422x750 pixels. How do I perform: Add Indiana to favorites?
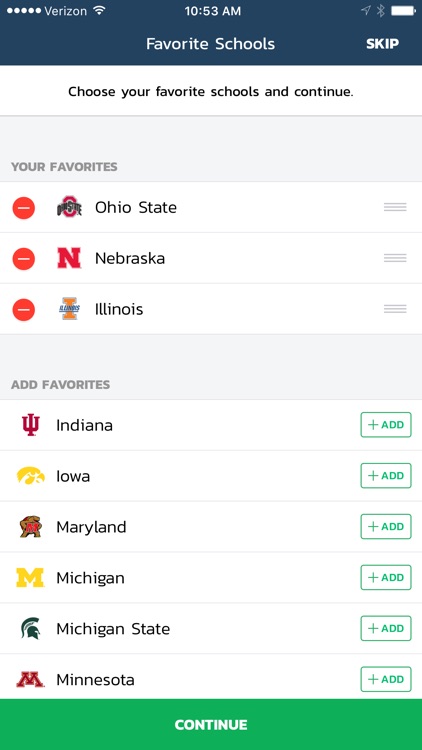(x=386, y=425)
